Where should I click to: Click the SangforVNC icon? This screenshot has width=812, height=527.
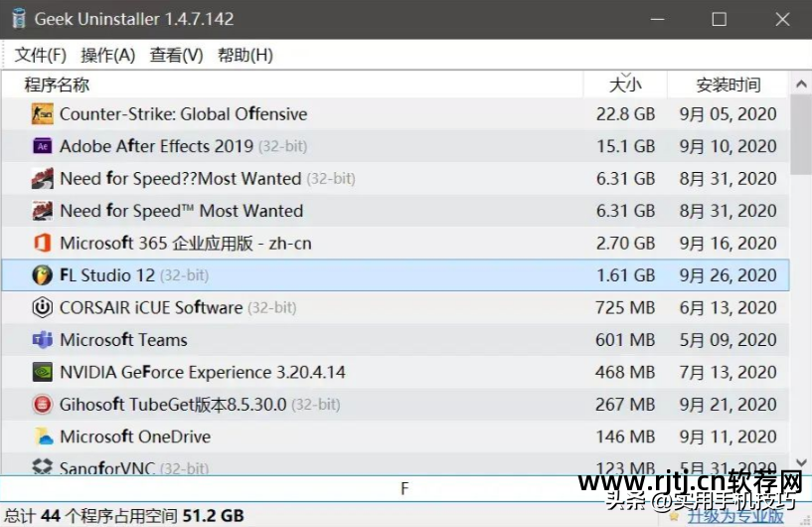point(42,466)
